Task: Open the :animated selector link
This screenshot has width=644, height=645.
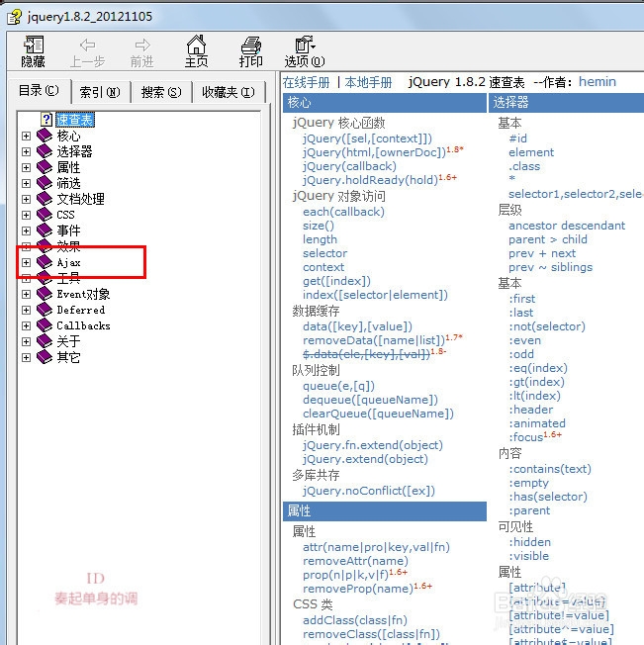Action: pos(537,423)
